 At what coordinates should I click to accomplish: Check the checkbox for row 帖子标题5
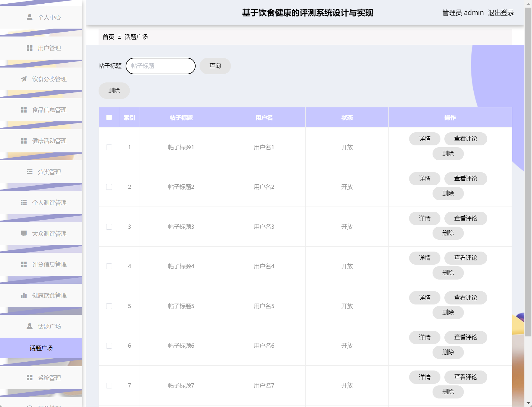pos(109,306)
